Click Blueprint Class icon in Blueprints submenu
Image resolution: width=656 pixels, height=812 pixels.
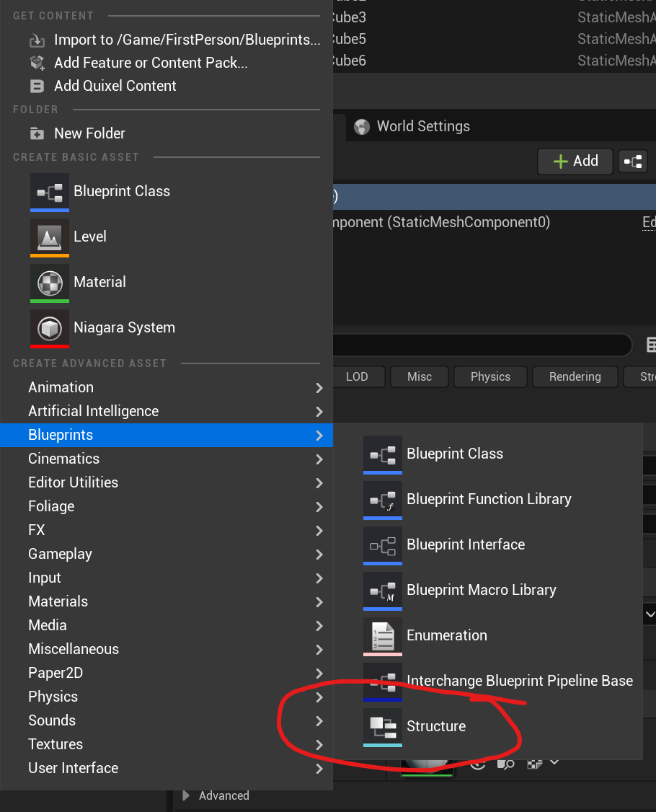(383, 455)
